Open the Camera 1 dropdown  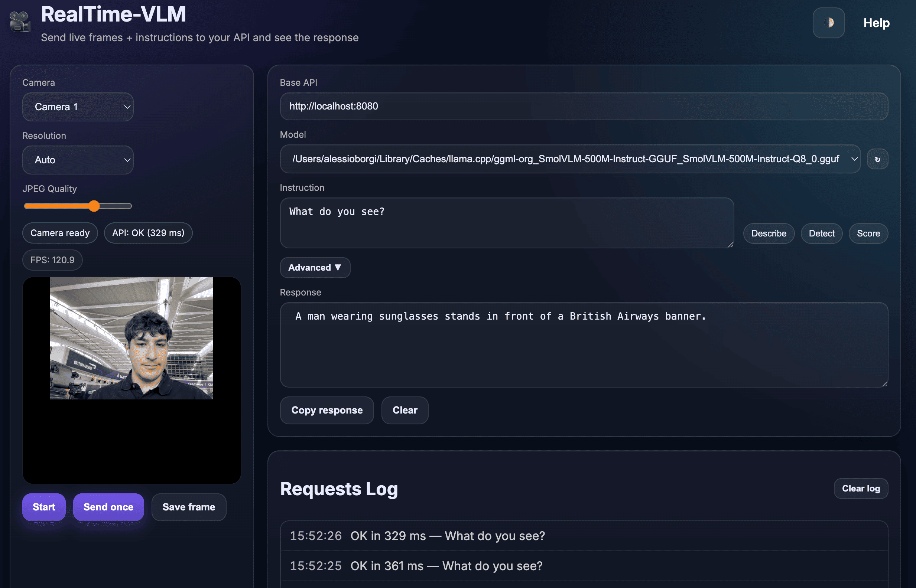tap(78, 107)
